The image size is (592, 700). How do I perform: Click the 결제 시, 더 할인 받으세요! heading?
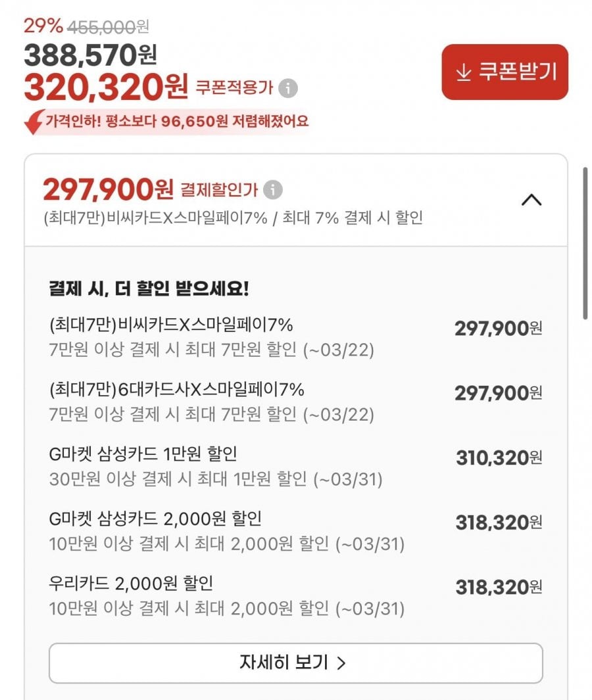tap(149, 288)
